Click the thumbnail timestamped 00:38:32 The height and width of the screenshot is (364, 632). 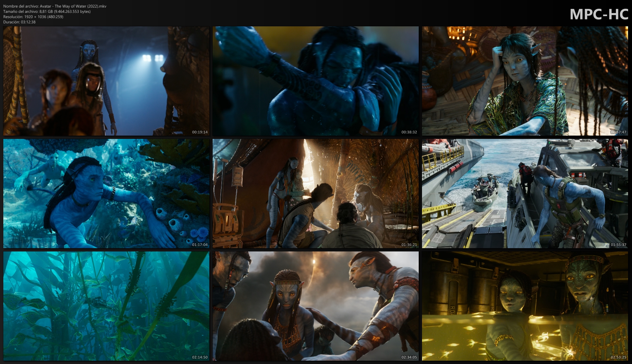pyautogui.click(x=315, y=81)
